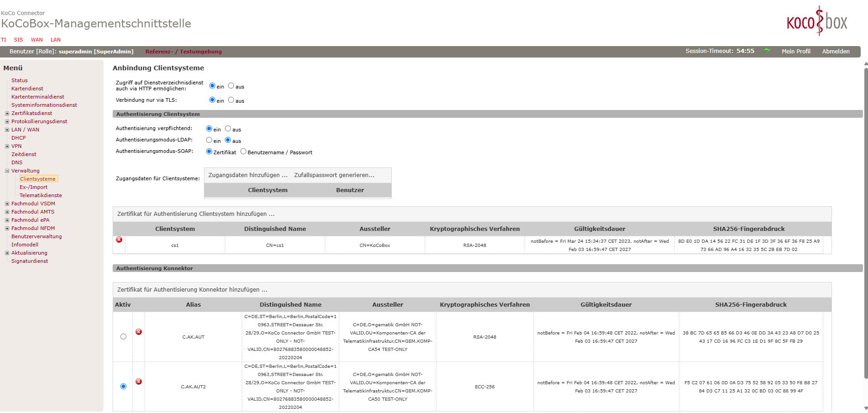Open the DNS menu entry
This screenshot has width=868, height=413.
tap(17, 162)
